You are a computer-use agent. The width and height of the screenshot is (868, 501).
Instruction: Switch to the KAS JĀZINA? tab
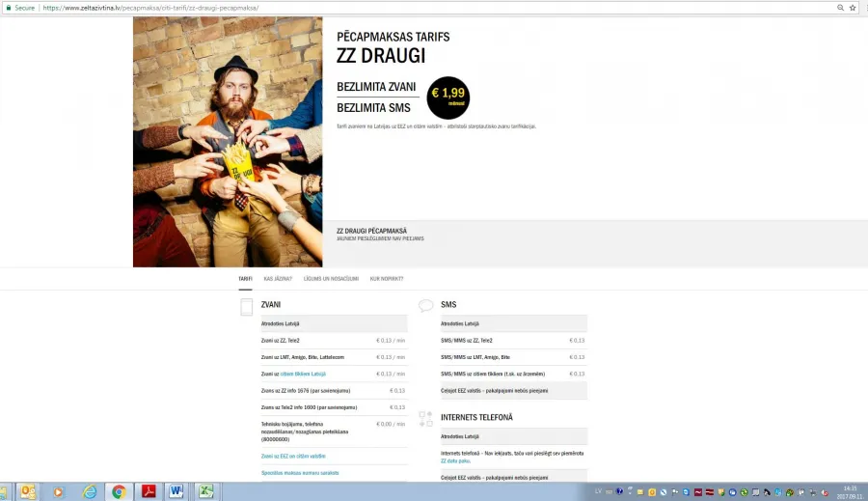coord(278,279)
